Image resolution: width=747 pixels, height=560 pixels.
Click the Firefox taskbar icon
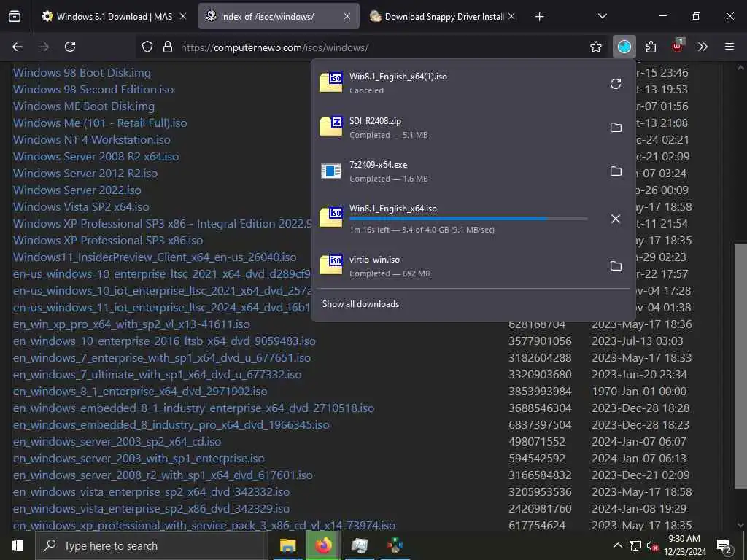[x=323, y=545]
